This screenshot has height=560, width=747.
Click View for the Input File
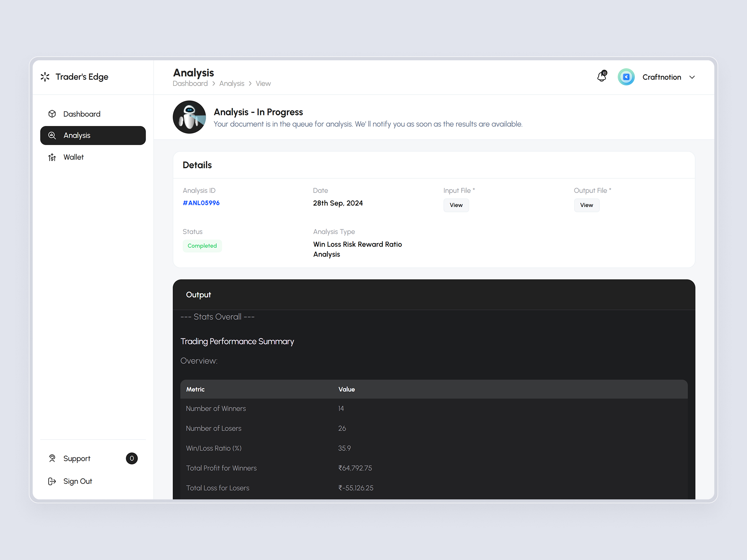[456, 205]
